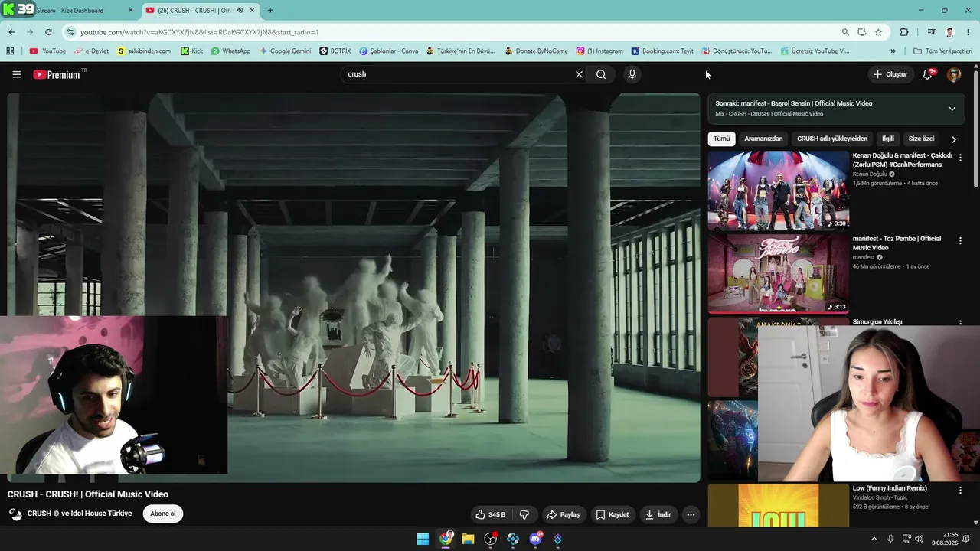This screenshot has width=980, height=551.
Task: Open CRUSH channel avatar below video
Action: tap(15, 514)
